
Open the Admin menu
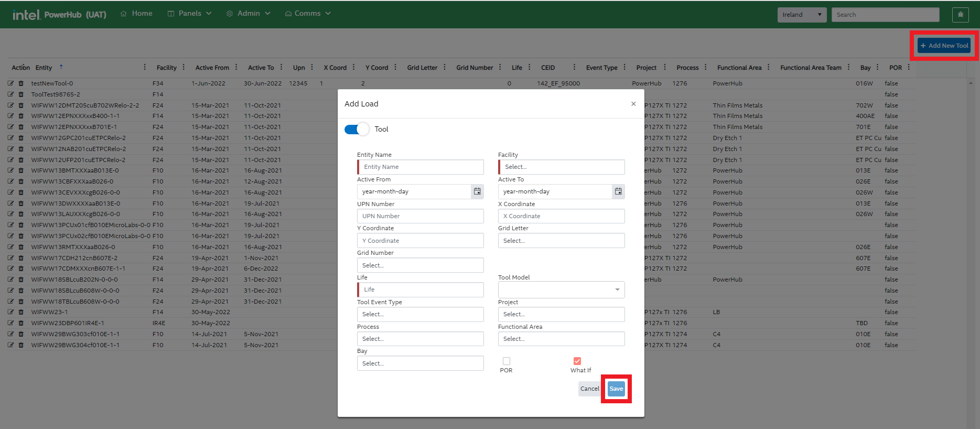point(249,14)
